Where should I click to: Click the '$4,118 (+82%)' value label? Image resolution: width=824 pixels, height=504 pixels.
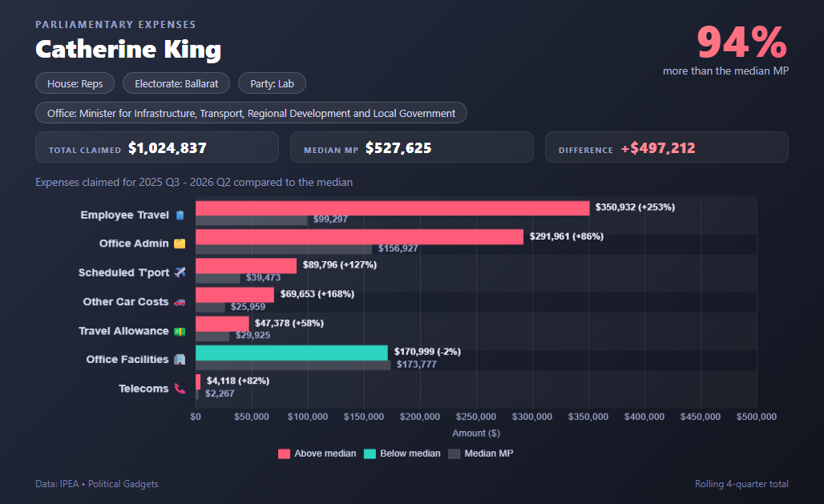[x=237, y=381]
